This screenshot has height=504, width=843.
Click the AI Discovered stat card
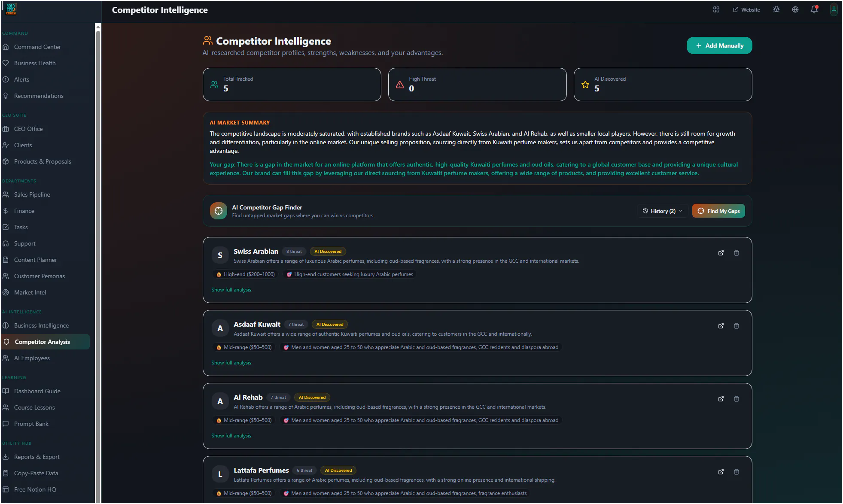[663, 85]
